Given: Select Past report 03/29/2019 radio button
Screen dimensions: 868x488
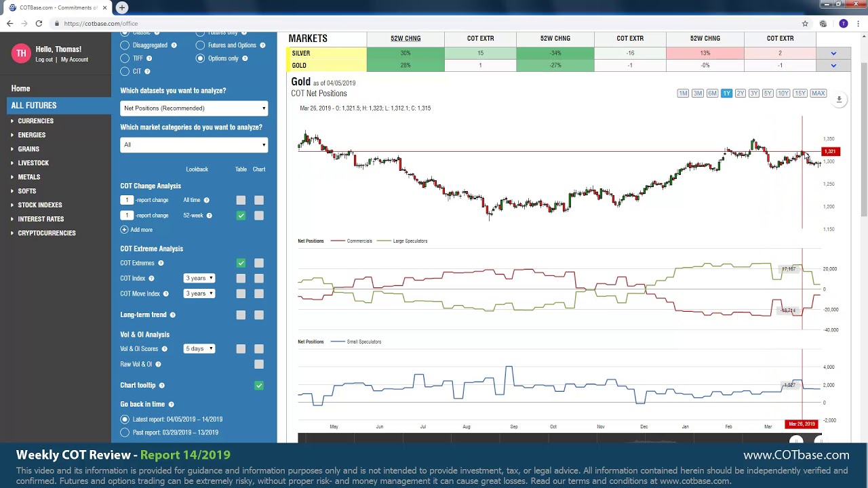Looking at the screenshot, I should 125,432.
